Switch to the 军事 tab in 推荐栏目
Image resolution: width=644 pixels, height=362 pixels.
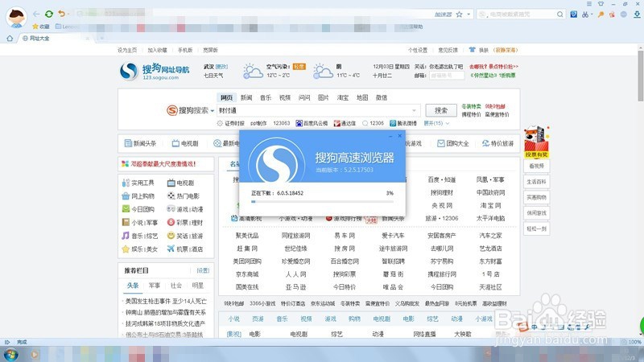pos(155,286)
